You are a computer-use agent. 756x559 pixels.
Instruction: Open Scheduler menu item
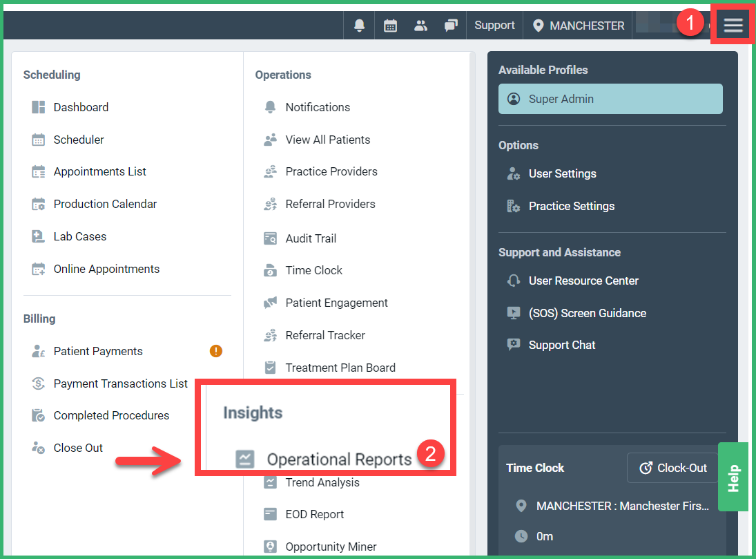tap(79, 140)
